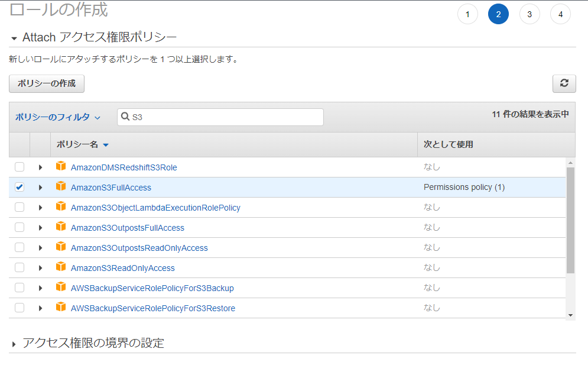Go to wizard step 1
Screen dimensions: 588x368
467,14
